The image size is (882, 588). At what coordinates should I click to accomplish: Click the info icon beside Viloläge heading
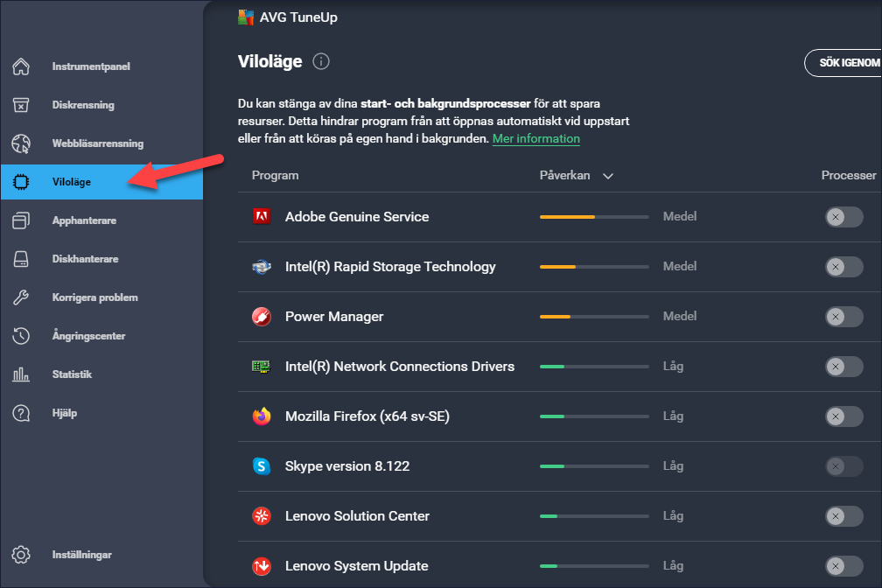pos(321,61)
